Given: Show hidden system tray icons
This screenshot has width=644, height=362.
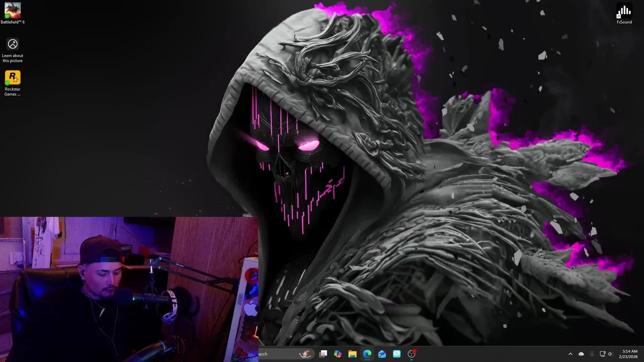Looking at the screenshot, I should 570,354.
